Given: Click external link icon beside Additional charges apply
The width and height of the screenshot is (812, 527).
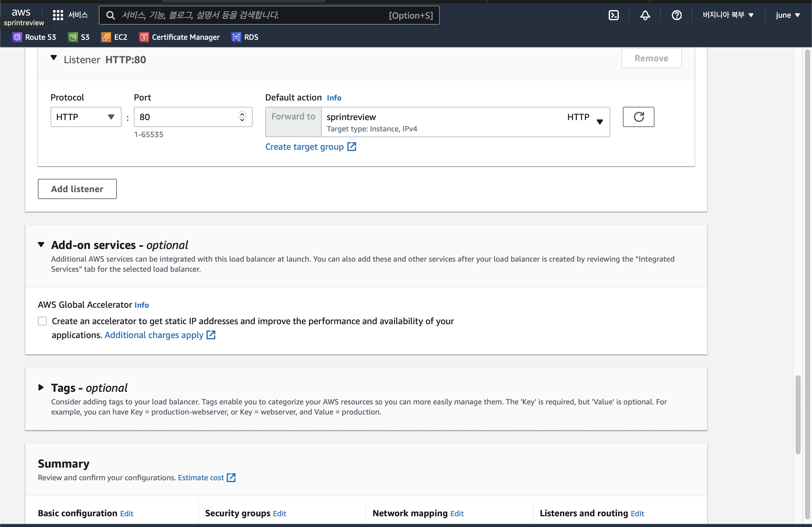Looking at the screenshot, I should click(x=211, y=335).
